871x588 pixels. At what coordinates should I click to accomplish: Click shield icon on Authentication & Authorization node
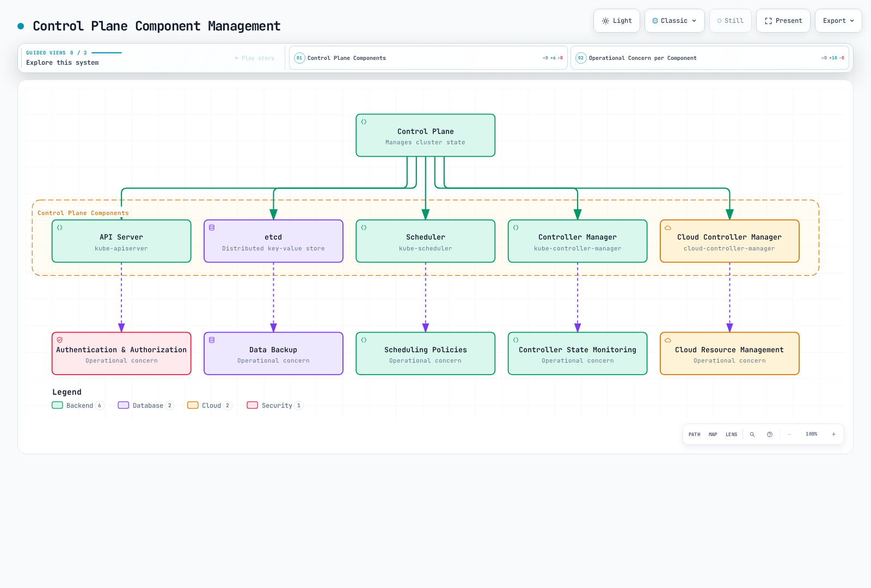click(x=60, y=340)
